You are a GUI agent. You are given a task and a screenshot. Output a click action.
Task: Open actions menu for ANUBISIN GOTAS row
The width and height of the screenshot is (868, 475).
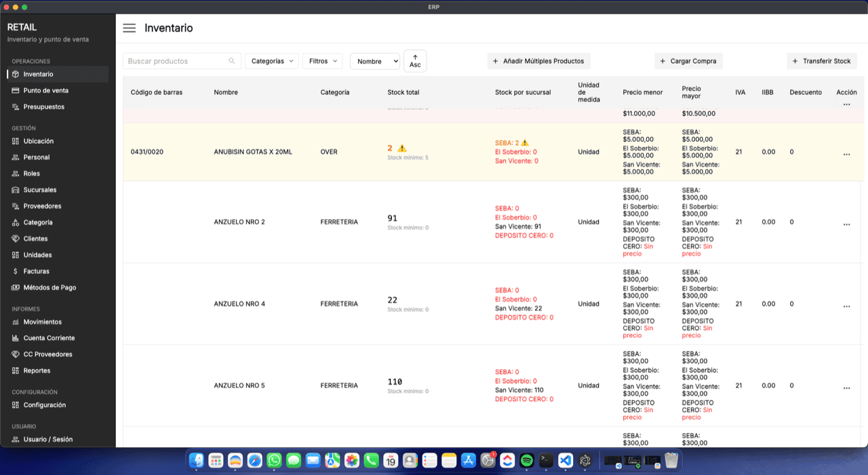846,155
